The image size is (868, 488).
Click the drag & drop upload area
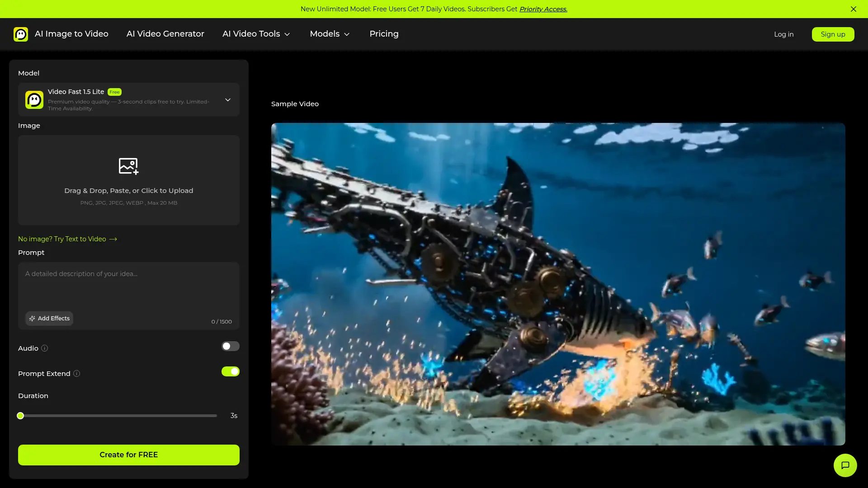(x=129, y=180)
